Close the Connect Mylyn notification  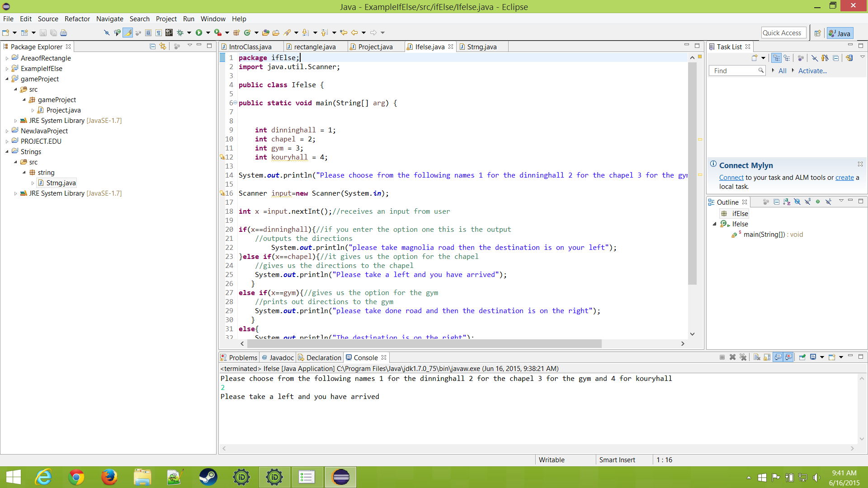click(x=860, y=164)
